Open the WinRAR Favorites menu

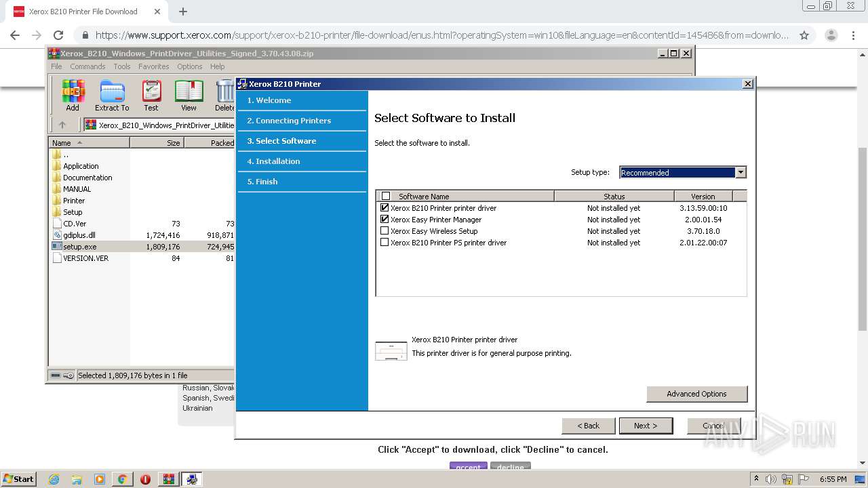click(x=154, y=66)
